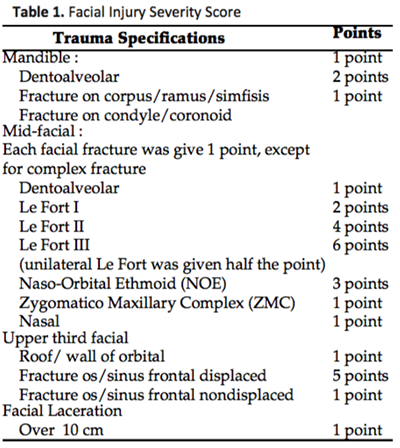Screen dimensions: 400x448
Task: Click the '6 points' value for Le Fort III
Action: pos(360,246)
